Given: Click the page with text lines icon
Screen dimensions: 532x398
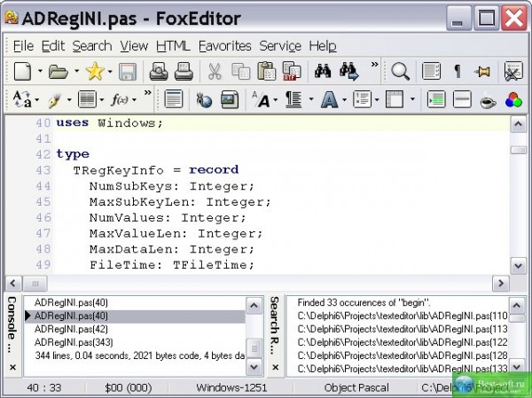Looking at the screenshot, I should [x=174, y=100].
